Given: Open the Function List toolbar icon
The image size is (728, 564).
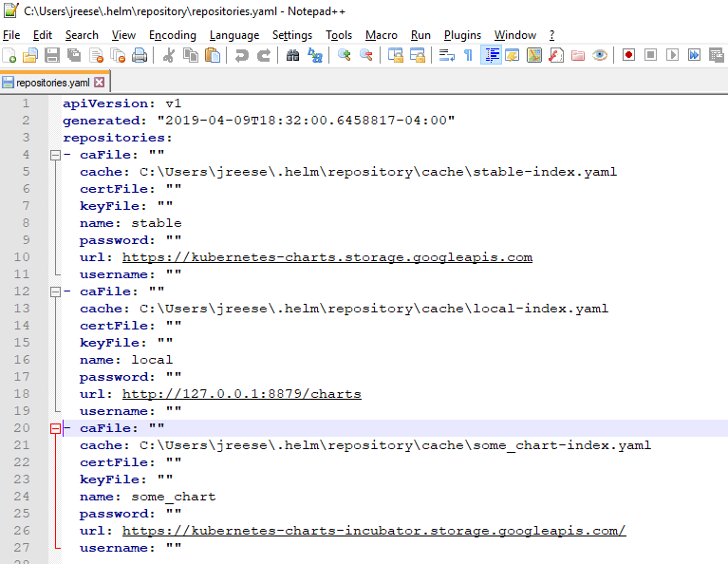Looking at the screenshot, I should [x=556, y=55].
